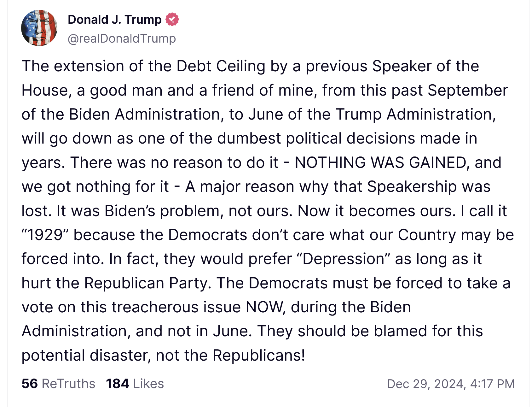Open Donald J. Trump's profile avatar

click(39, 28)
